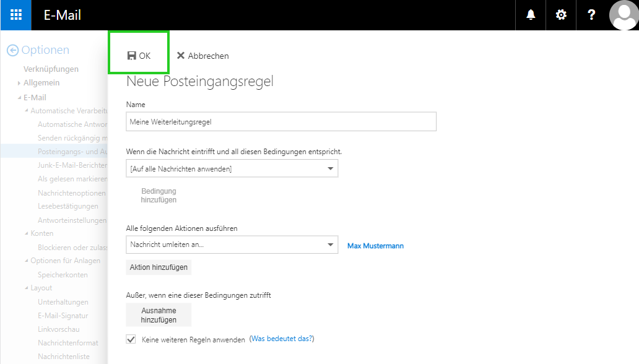Viewport: 639px width, 364px height.
Task: Open the app launcher grid icon
Action: coord(16,15)
